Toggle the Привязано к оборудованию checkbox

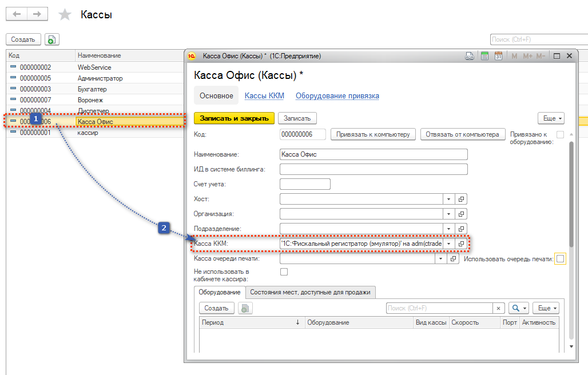[x=561, y=135]
